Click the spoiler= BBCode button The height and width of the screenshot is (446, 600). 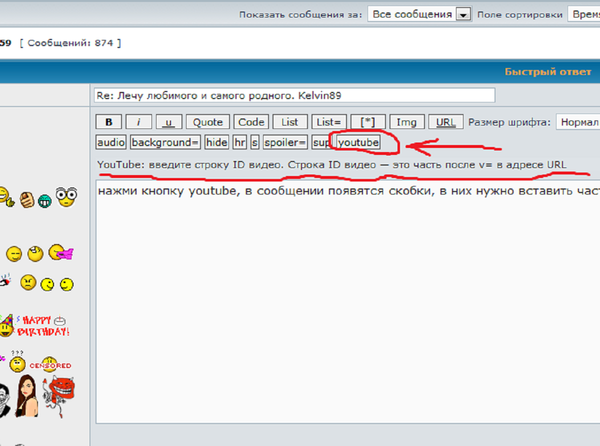pos(285,143)
